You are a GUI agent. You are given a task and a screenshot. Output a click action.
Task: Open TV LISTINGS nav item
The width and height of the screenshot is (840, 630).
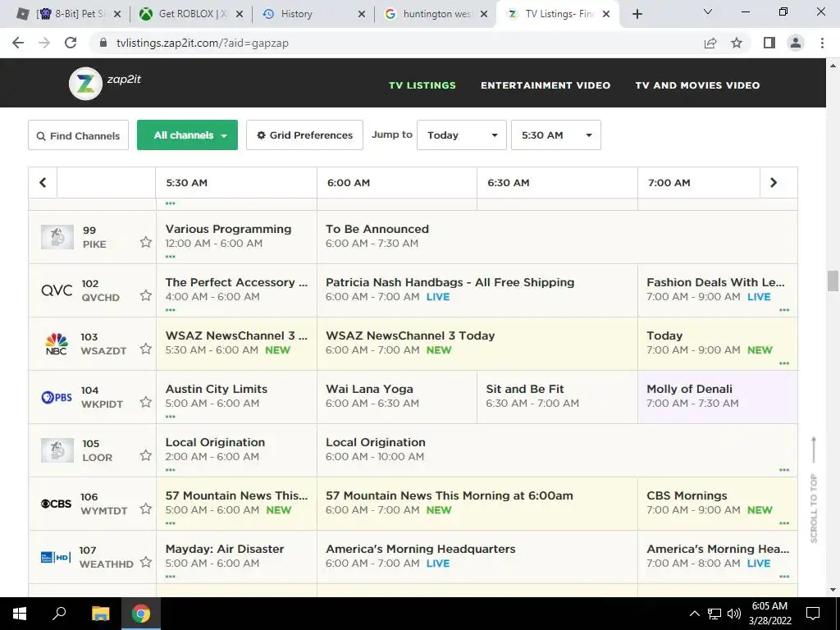point(422,85)
